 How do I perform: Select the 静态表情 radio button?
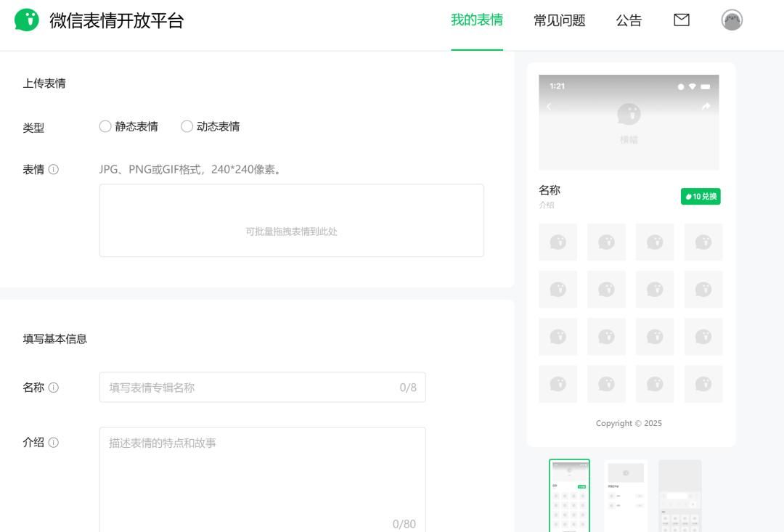point(105,126)
